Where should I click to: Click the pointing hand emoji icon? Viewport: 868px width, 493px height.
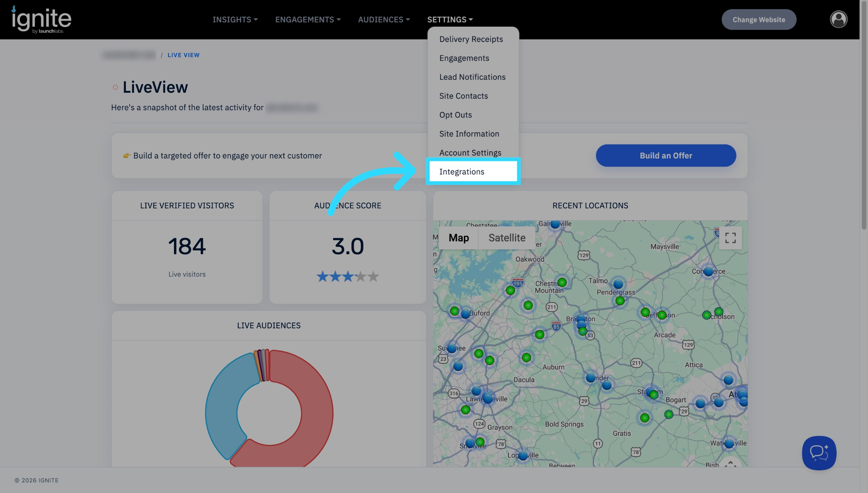127,156
